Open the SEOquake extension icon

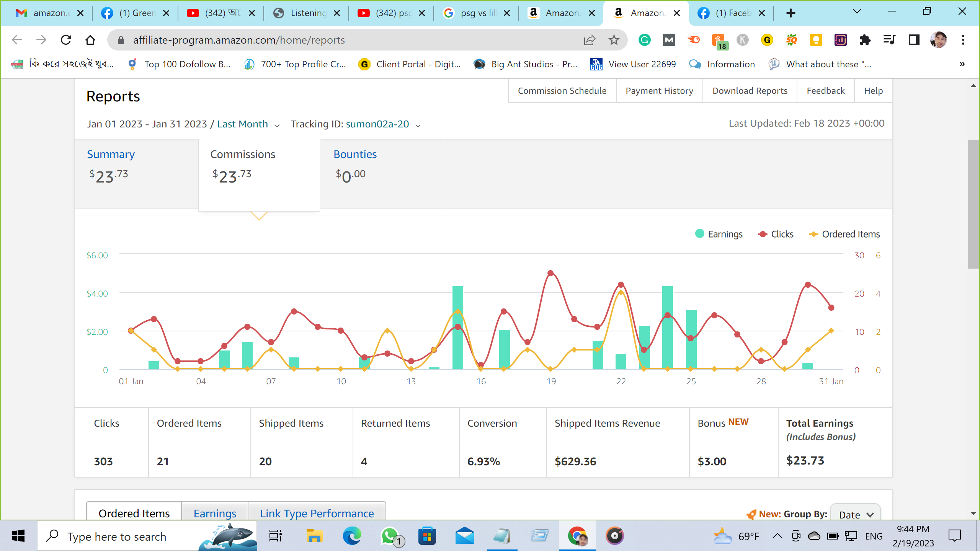792,40
